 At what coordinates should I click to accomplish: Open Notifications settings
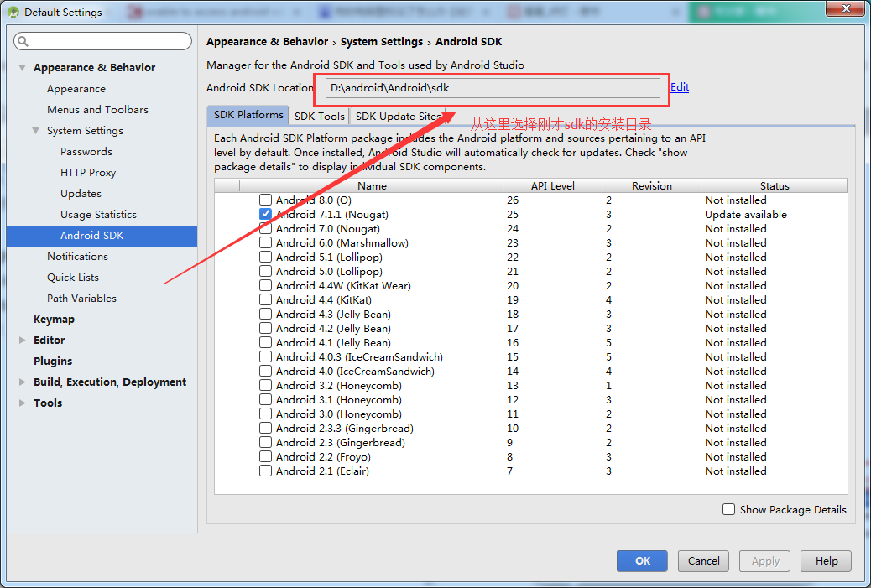pyautogui.click(x=77, y=257)
